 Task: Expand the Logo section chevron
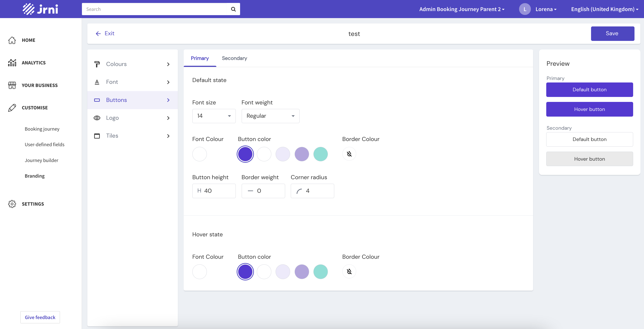click(168, 118)
